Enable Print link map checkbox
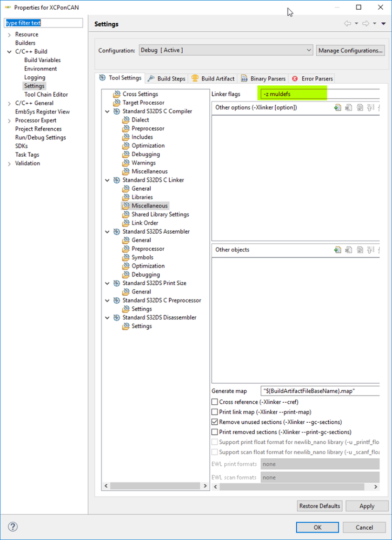The image size is (392, 540). tap(215, 412)
